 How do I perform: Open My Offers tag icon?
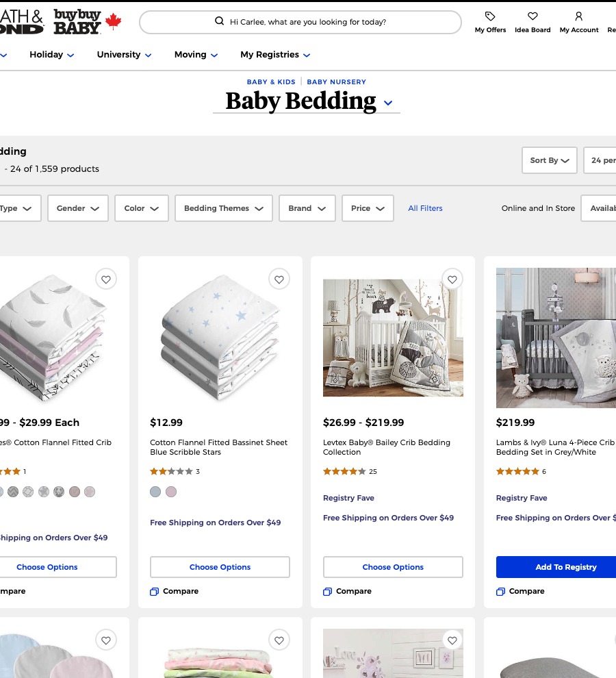coord(490,16)
